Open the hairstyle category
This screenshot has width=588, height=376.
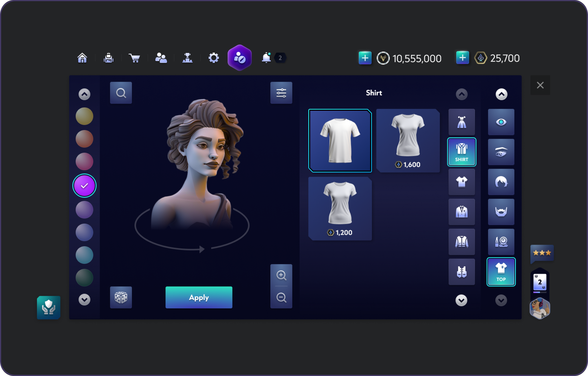pos(501,182)
